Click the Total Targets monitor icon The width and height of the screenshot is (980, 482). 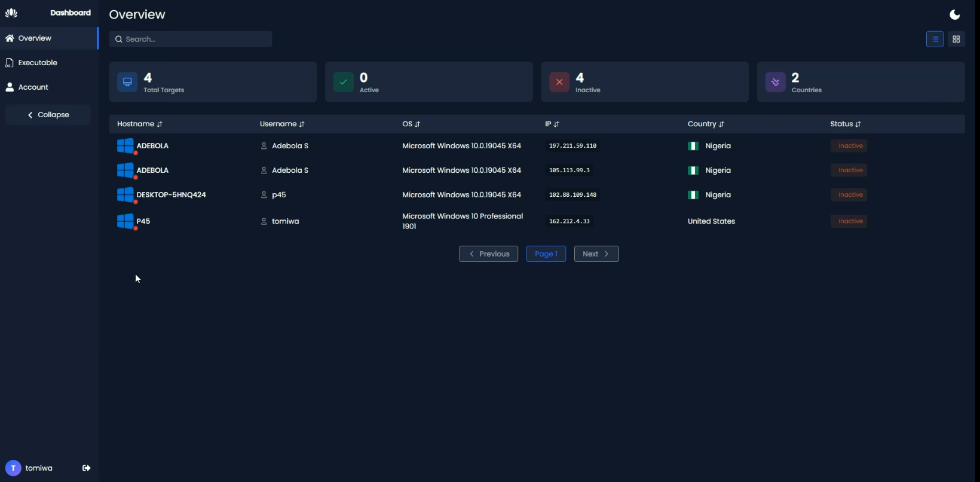tap(127, 82)
